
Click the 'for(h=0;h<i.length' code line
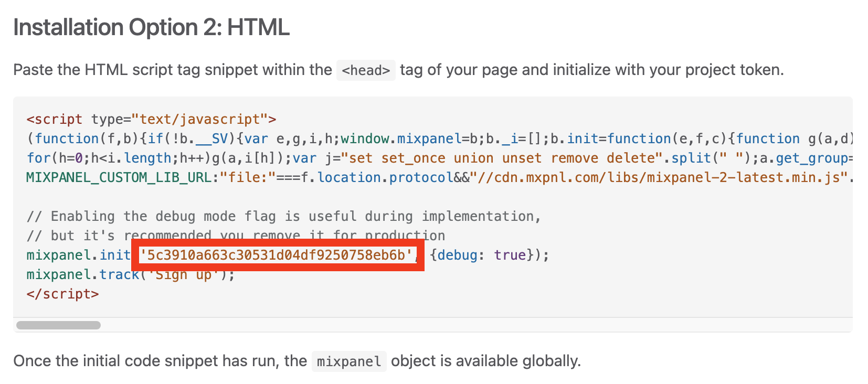click(439, 158)
